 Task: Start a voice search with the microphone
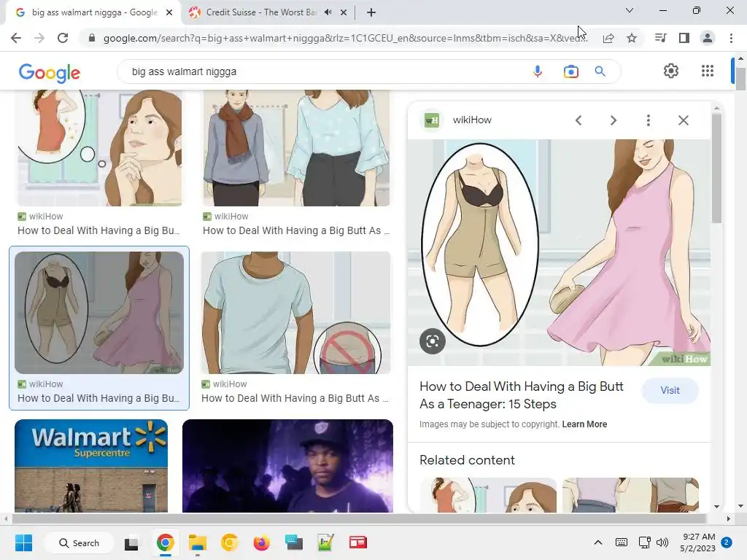pos(538,71)
